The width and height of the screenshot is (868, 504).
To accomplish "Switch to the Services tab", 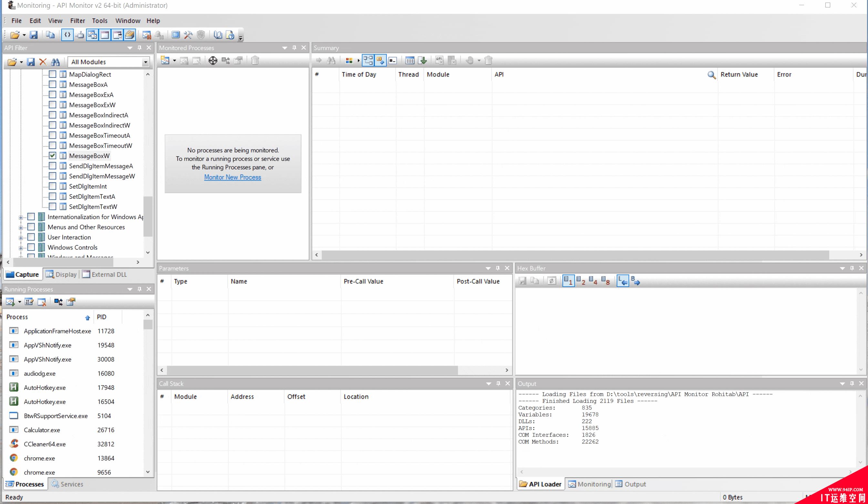I will (67, 484).
